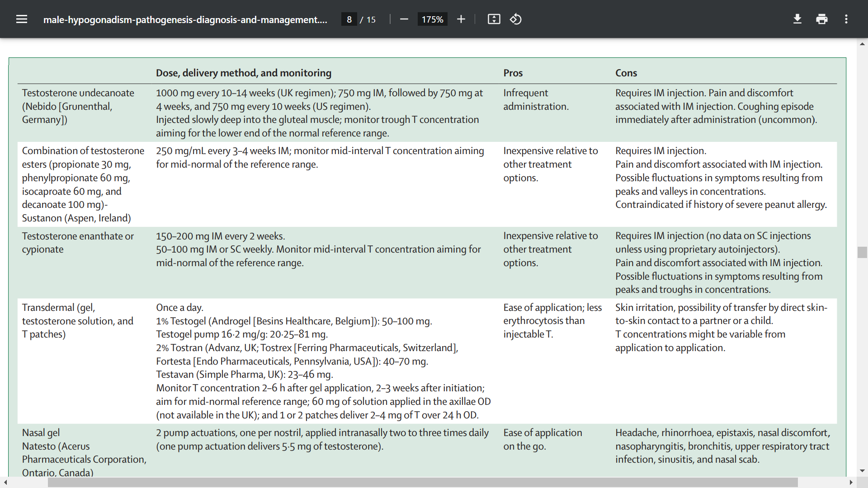Click the 'Pros' column header
This screenshot has width=868, height=488.
(x=513, y=73)
